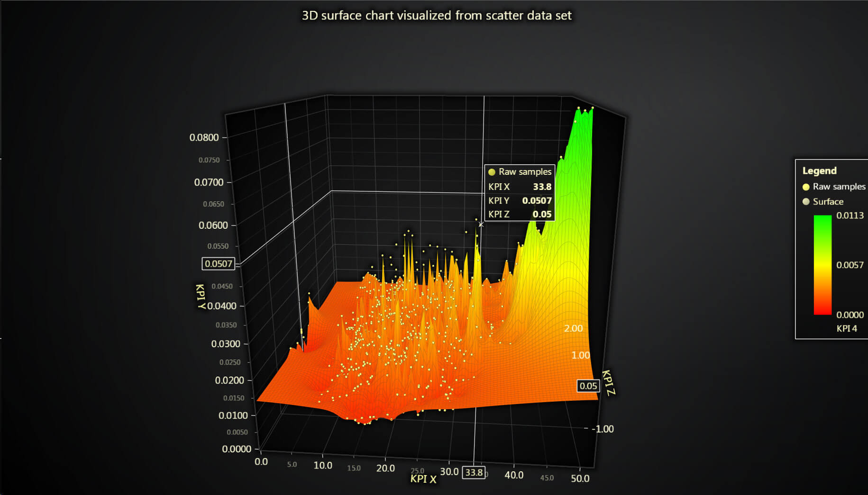Click the KPI Y axis title label
This screenshot has width=868, height=495.
[x=201, y=297]
